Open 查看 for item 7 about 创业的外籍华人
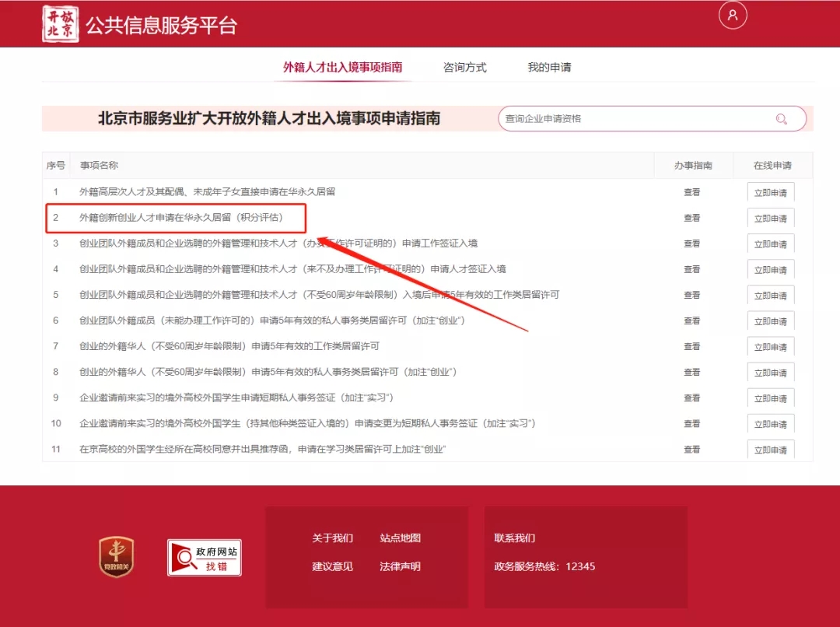840x627 pixels. tap(691, 346)
